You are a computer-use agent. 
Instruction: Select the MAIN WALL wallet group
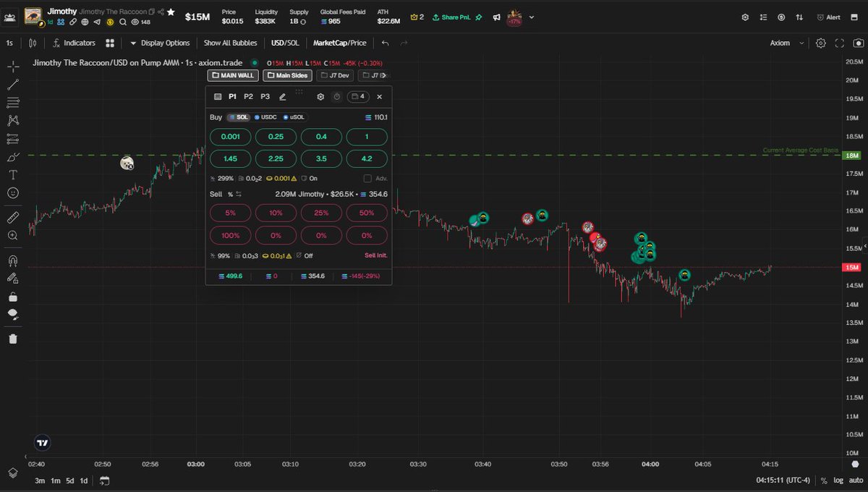pos(233,75)
